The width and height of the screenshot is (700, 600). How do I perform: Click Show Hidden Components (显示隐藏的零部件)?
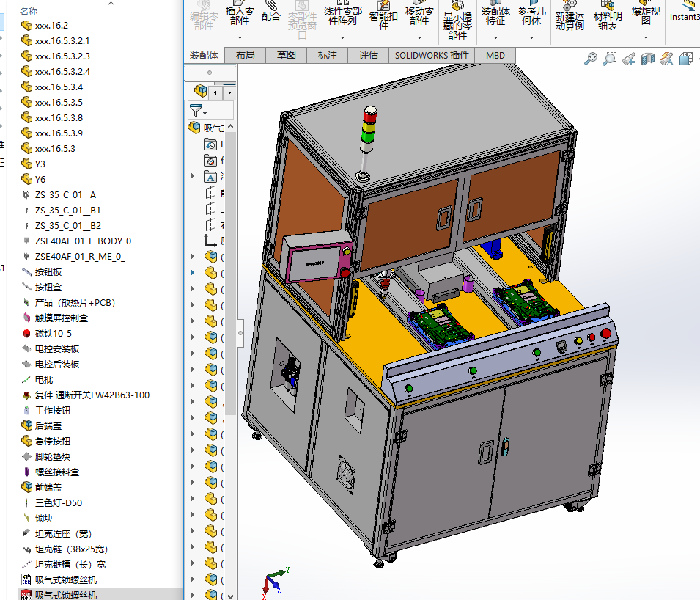coord(457,20)
